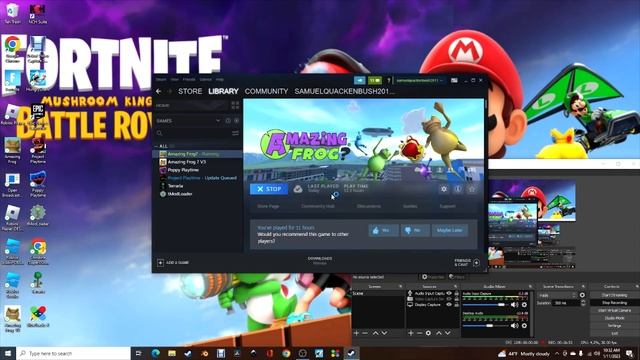Adjust Desktop Audio volume slider
This screenshot has width=640, height=360.
click(x=485, y=325)
